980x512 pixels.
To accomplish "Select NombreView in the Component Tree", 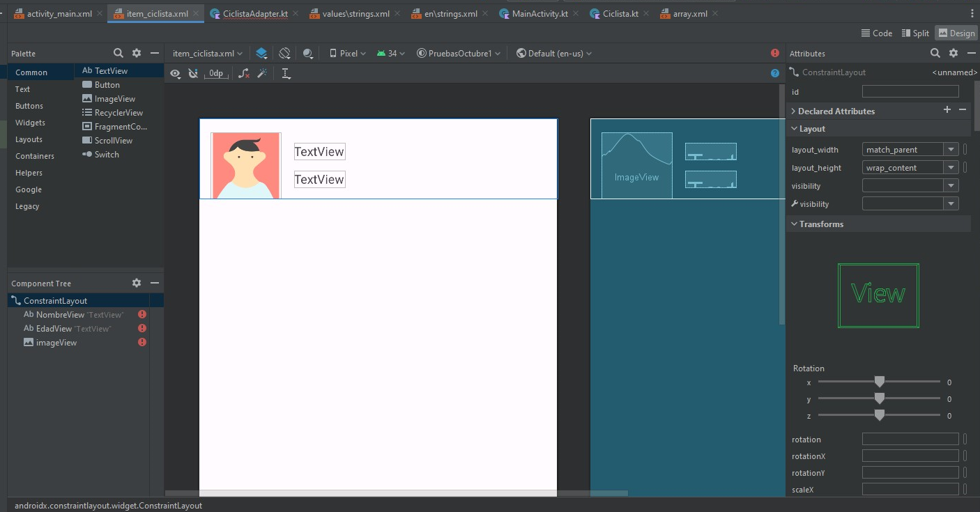I will pyautogui.click(x=60, y=315).
